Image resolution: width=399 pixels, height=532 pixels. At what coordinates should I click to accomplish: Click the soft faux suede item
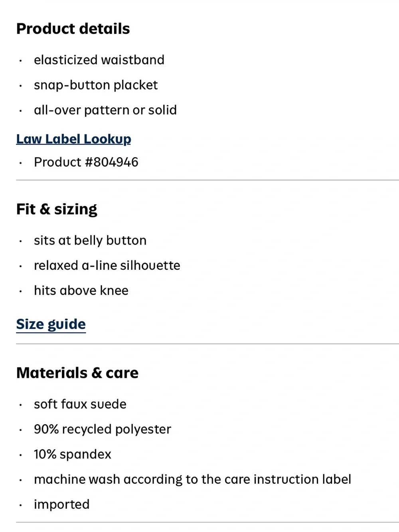(80, 404)
